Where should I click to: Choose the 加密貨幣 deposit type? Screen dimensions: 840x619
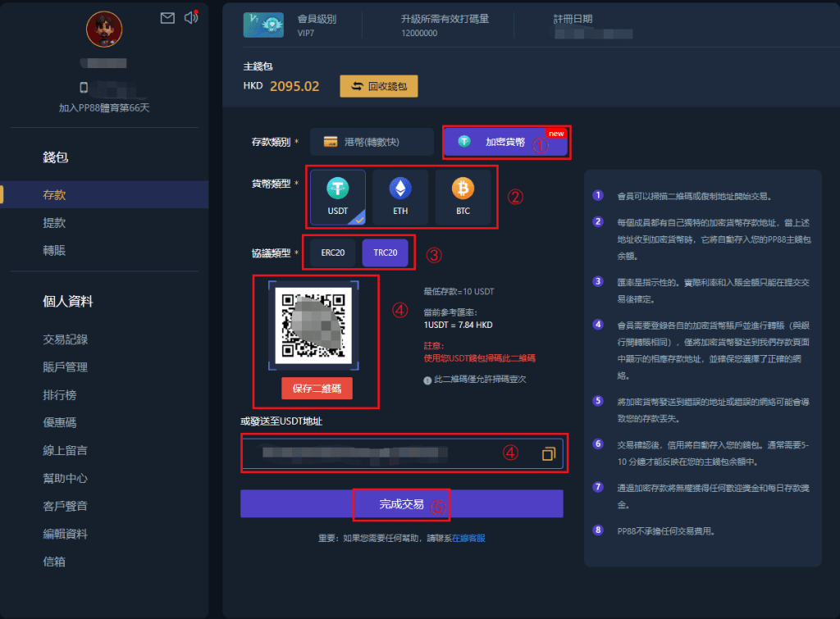(x=505, y=142)
